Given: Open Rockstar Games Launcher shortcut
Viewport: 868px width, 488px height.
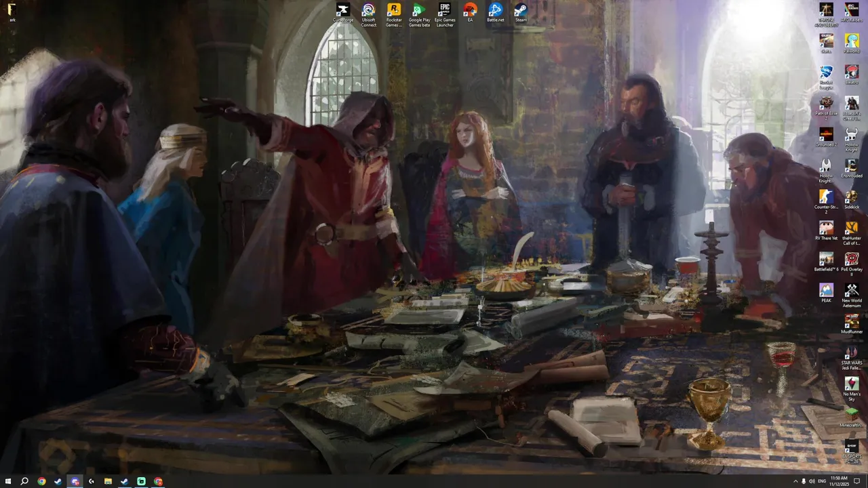Looking at the screenshot, I should (x=394, y=14).
